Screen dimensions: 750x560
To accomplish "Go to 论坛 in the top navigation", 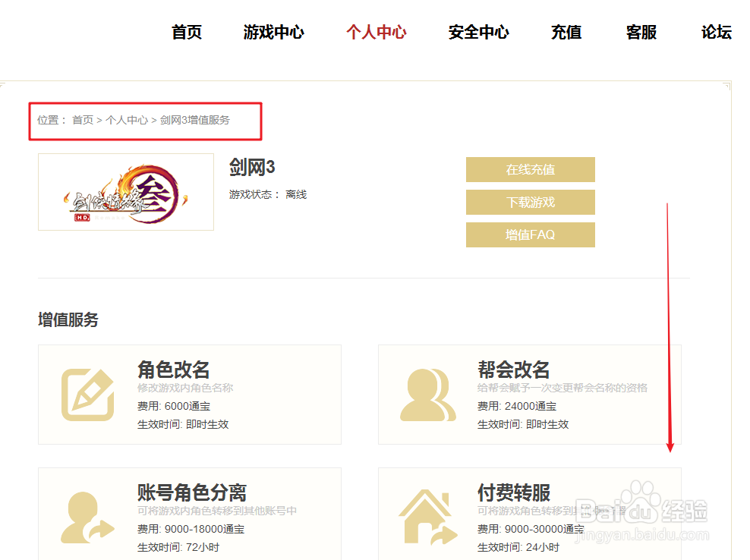I will [717, 32].
